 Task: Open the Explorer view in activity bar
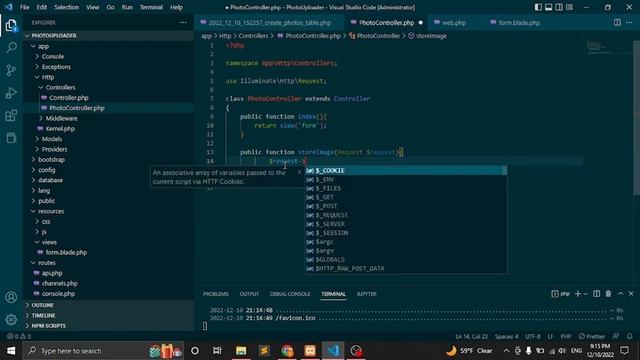click(11, 26)
